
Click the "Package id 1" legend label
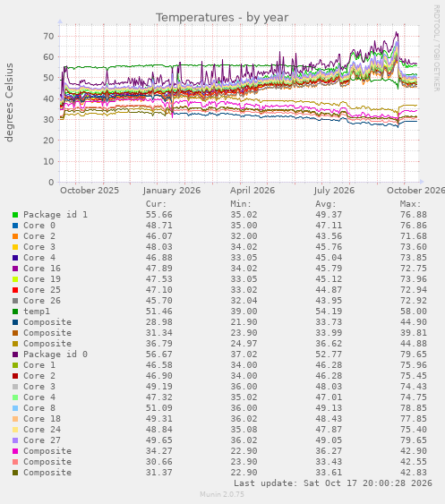pos(56,215)
